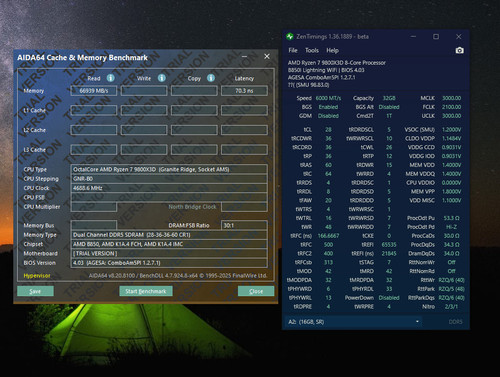
Task: Click Save button in AIDA64 window
Action: tap(35, 291)
